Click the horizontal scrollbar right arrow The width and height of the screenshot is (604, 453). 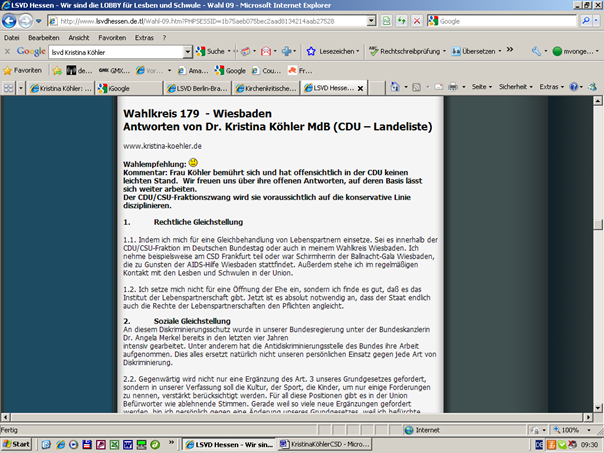click(588, 417)
